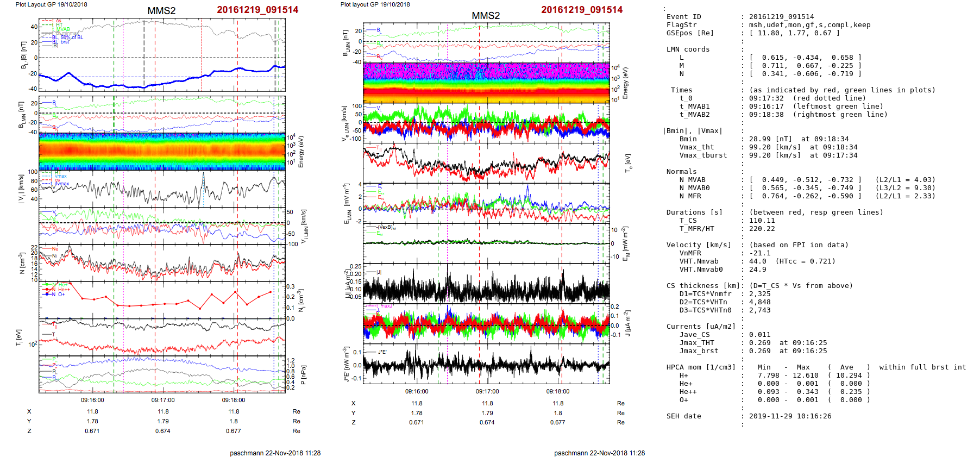Click the left plot's MMS2 title
This screenshot has width=980, height=457.
coord(161,11)
